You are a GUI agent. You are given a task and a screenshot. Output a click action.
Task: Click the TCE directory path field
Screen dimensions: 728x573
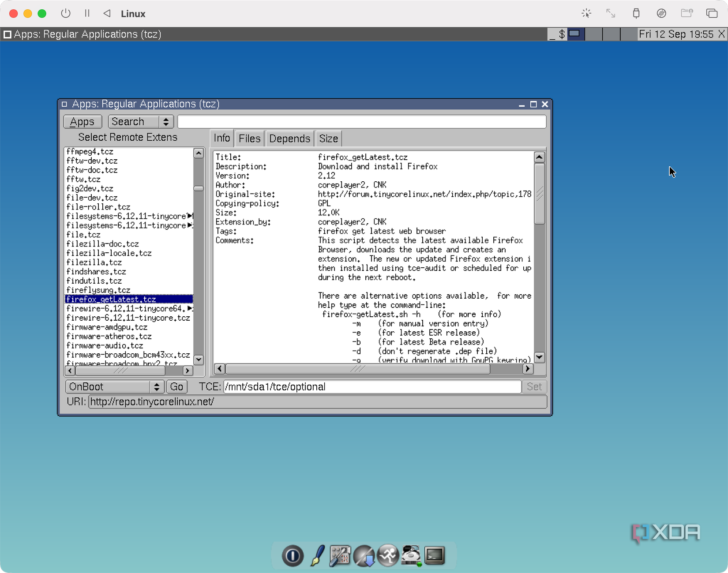[372, 387]
